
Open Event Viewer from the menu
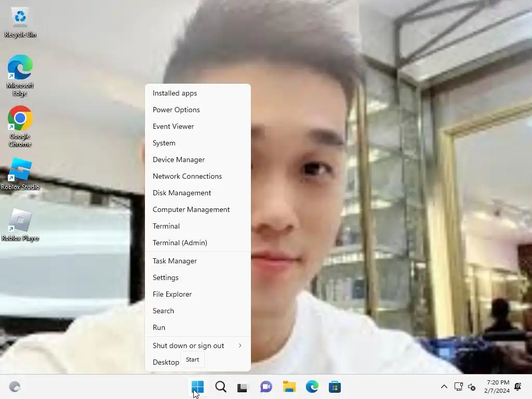[198, 127]
